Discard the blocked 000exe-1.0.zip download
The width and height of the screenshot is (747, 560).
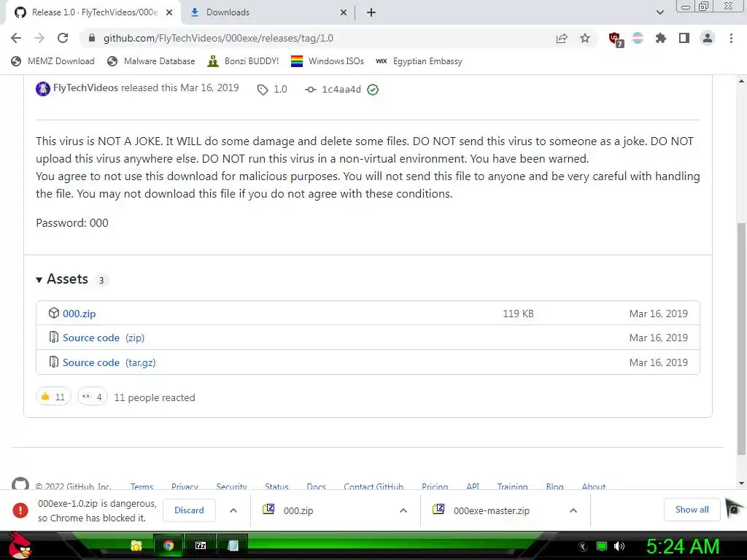click(x=189, y=510)
